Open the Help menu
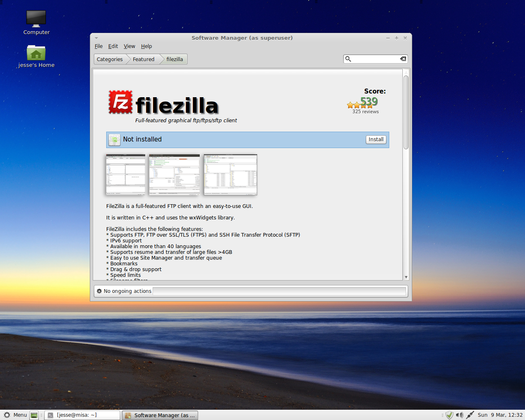The image size is (525, 420). click(146, 46)
